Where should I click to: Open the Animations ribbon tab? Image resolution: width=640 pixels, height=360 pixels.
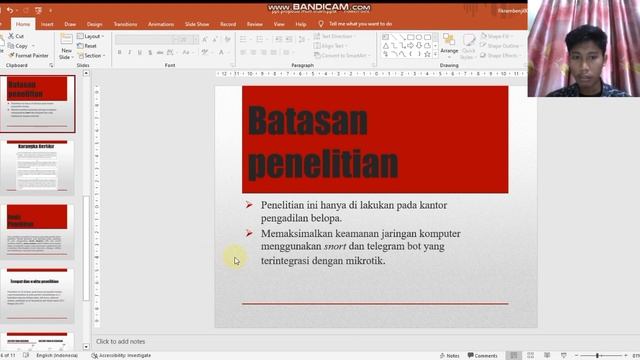click(x=161, y=24)
